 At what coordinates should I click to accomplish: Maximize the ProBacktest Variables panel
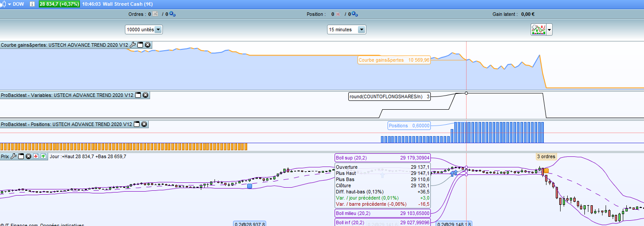pos(138,95)
